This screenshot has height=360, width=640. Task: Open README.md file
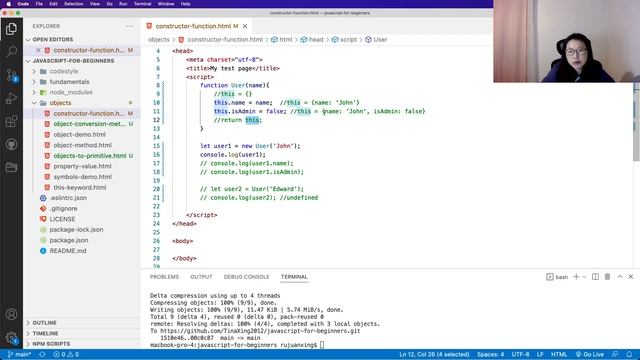click(x=68, y=251)
